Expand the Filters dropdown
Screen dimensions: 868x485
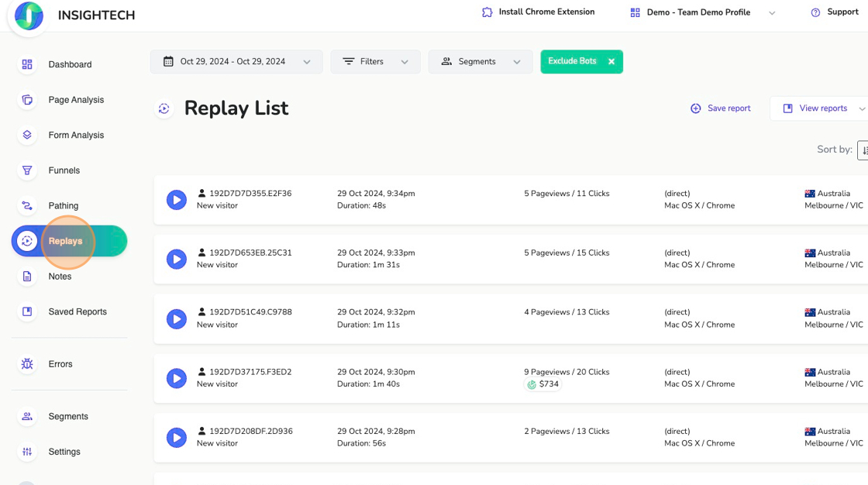click(375, 62)
